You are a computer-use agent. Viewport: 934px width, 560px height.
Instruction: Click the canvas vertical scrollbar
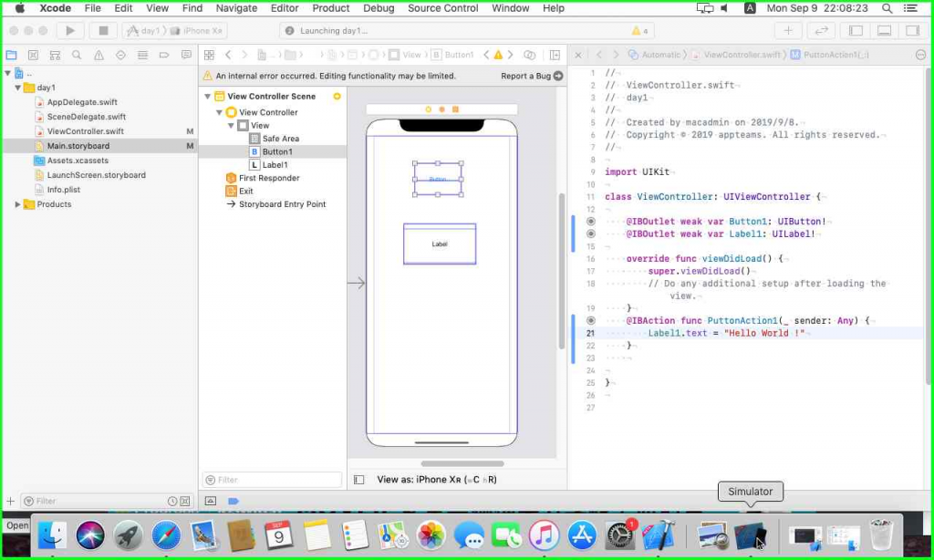pos(561,271)
